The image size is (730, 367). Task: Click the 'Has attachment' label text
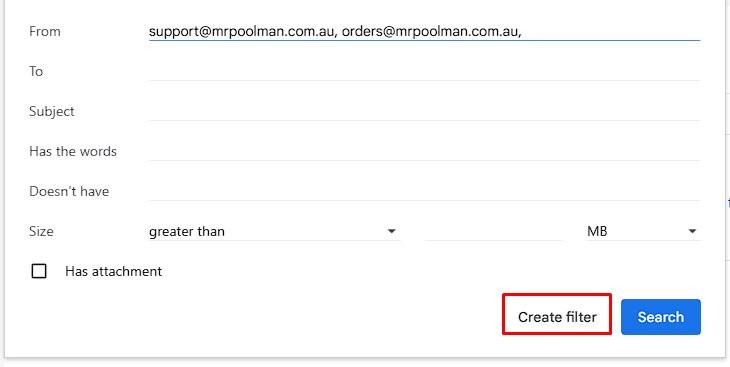114,272
